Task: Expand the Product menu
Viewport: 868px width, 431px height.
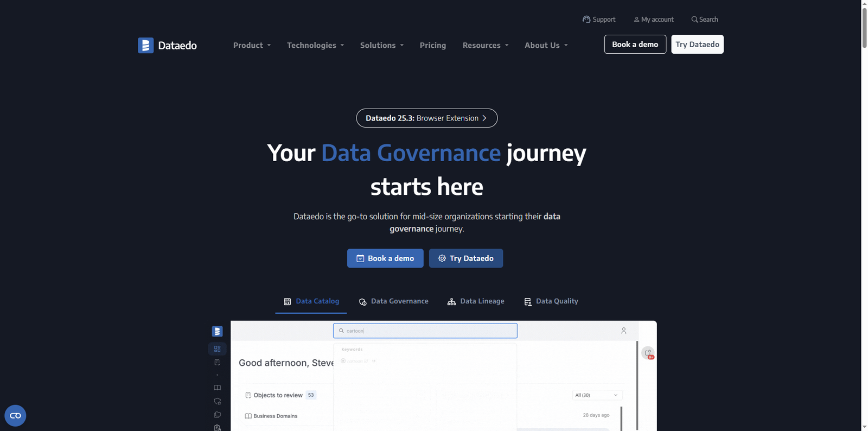Action: tap(252, 45)
